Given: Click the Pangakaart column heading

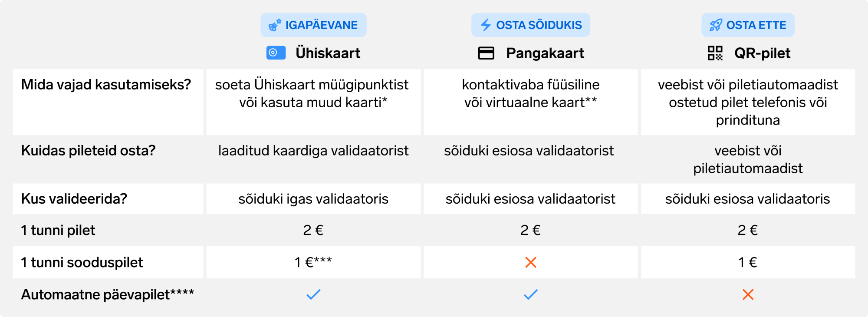Looking at the screenshot, I should coord(545,53).
